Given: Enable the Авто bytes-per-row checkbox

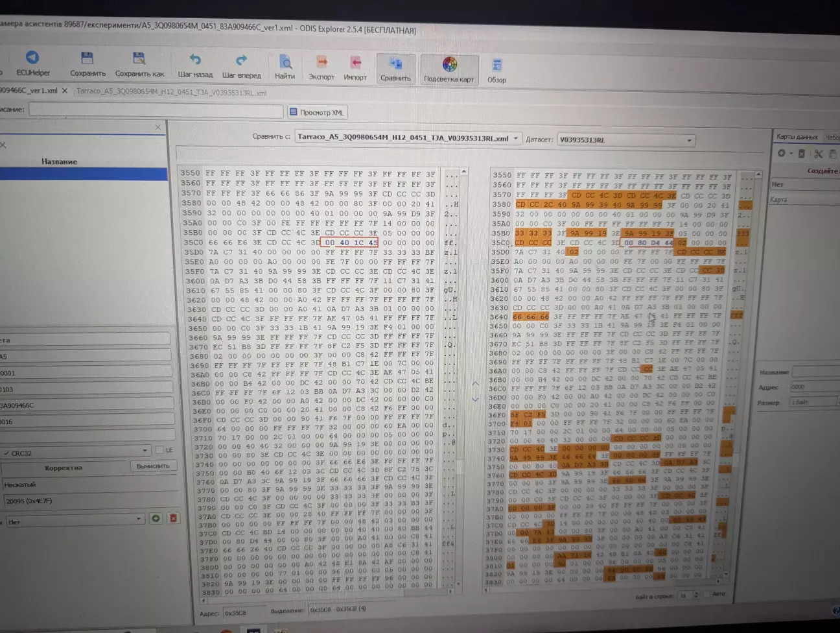Looking at the screenshot, I should pos(706,594).
